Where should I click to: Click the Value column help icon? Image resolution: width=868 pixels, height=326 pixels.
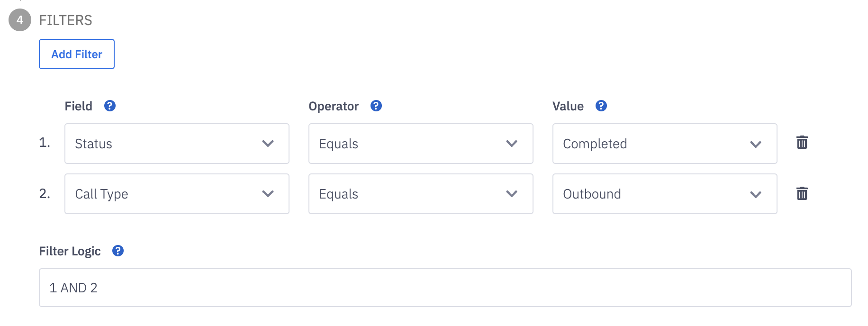601,106
